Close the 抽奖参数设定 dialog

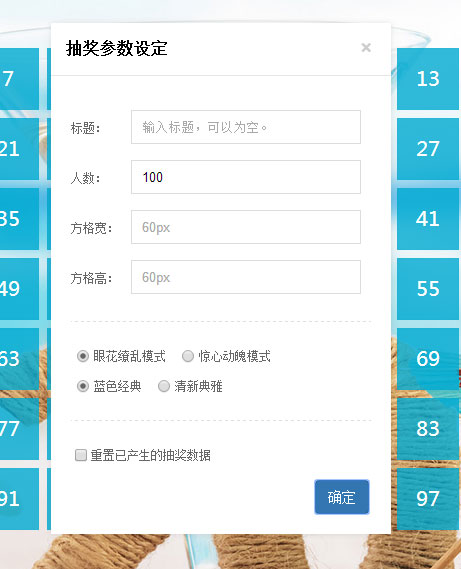(x=366, y=48)
